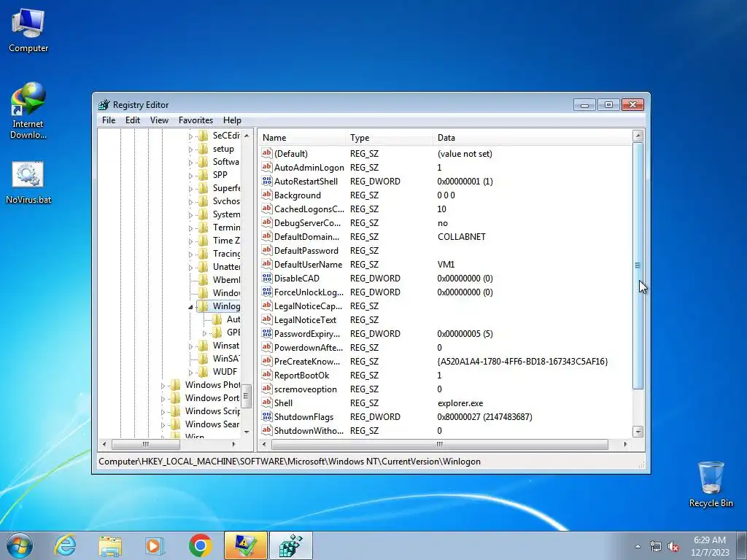Image resolution: width=747 pixels, height=560 pixels.
Task: Expand the Winsat tree node
Action: tap(190, 346)
